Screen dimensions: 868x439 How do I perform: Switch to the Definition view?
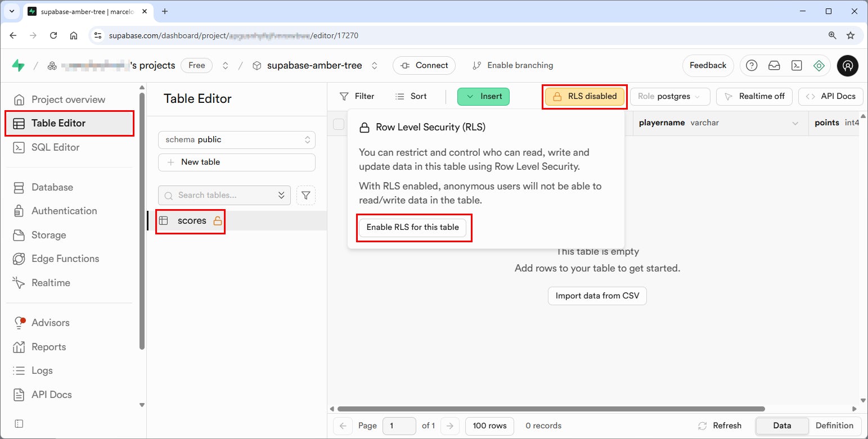(x=834, y=426)
